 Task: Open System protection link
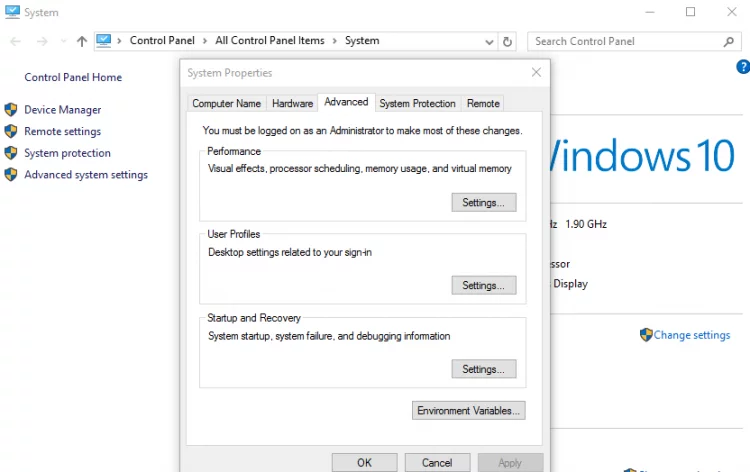67,153
